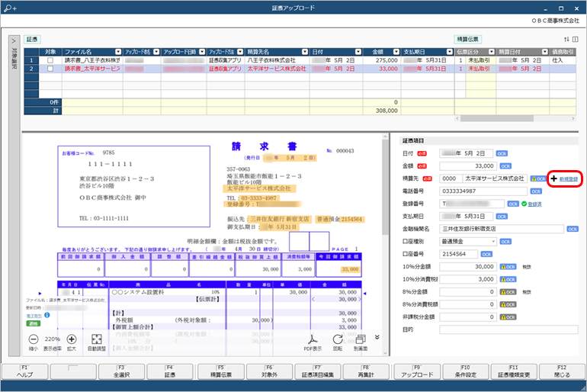The image size is (587, 392).
Task: Open the 日付 column filter dropdown
Action: (358, 52)
